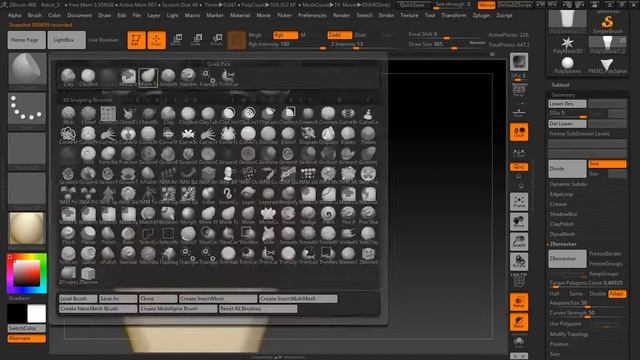Expand the DynaMesh section

pos(562,234)
